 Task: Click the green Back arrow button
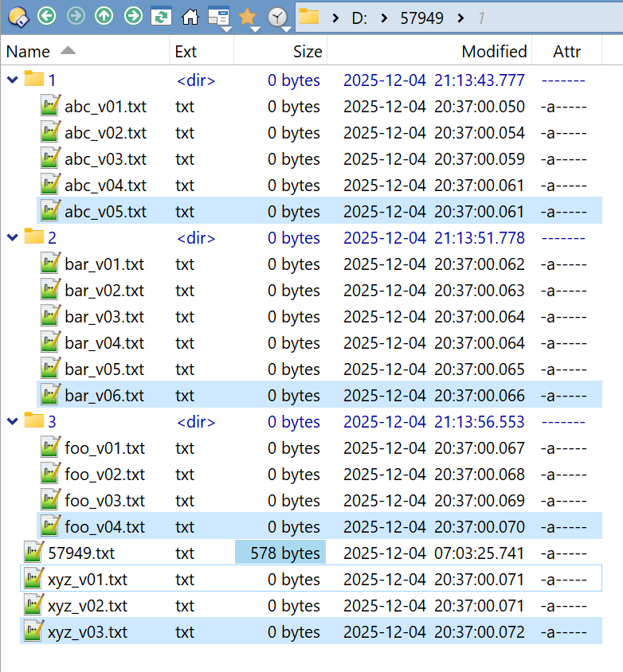point(47,16)
